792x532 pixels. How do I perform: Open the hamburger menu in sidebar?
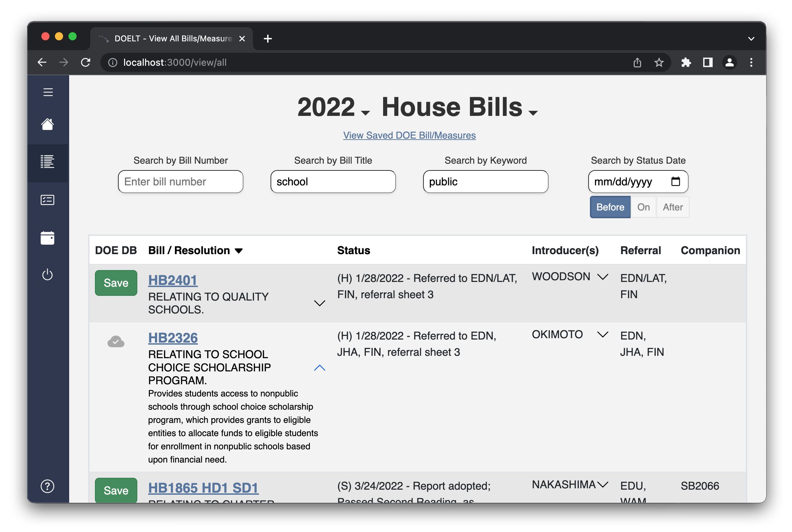(48, 92)
